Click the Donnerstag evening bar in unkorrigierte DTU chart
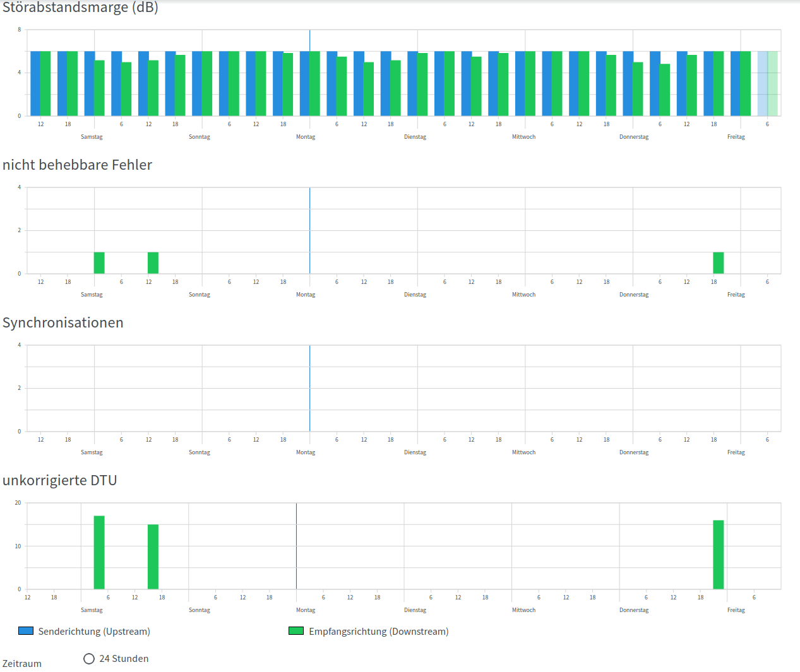Viewport: 800px width, 672px height. tap(719, 555)
